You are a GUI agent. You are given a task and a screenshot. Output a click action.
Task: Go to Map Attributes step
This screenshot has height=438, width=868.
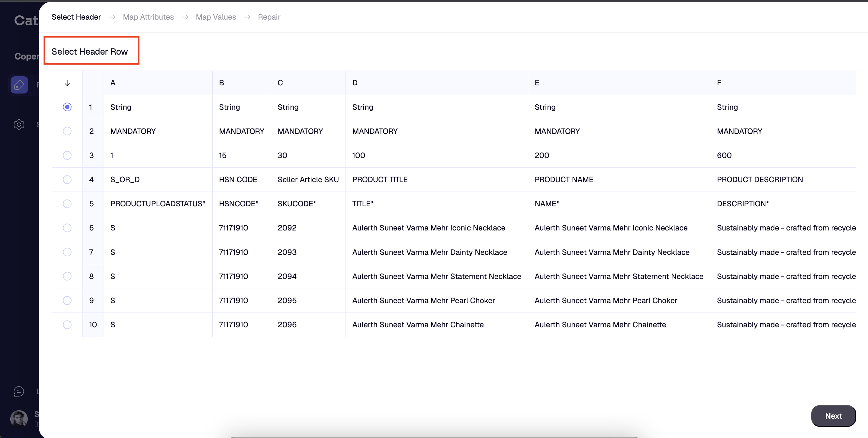(x=148, y=17)
